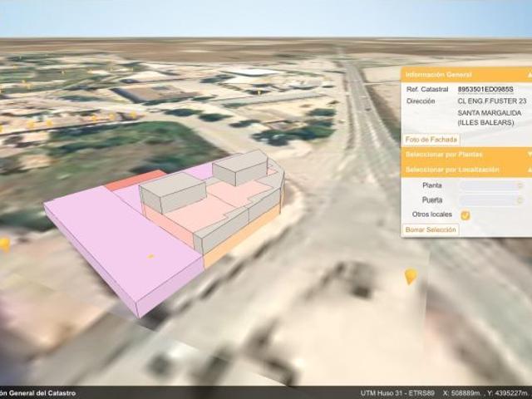Viewport: 532px width, 399px height.
Task: Click the General del Catastro footer label
Action: point(42,393)
